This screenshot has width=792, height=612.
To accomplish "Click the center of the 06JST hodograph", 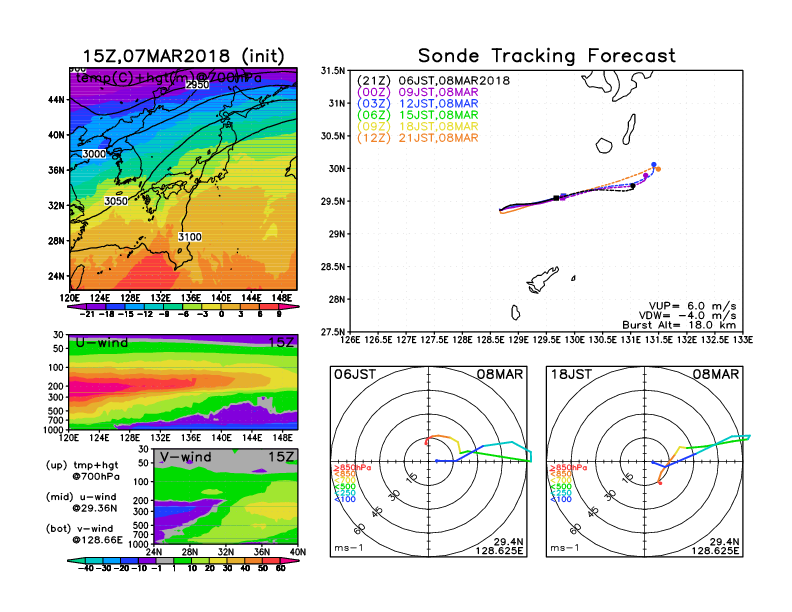I will coord(430,461).
